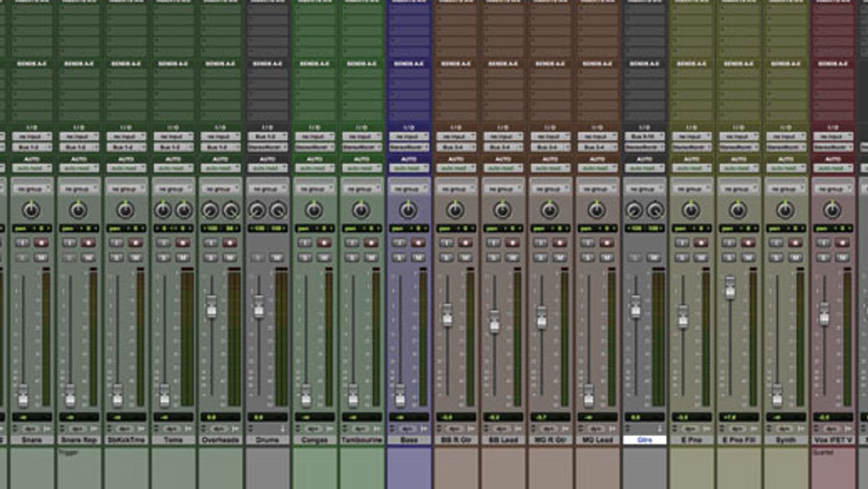
Task: Open automation mode menu on Toms track
Action: 173,168
